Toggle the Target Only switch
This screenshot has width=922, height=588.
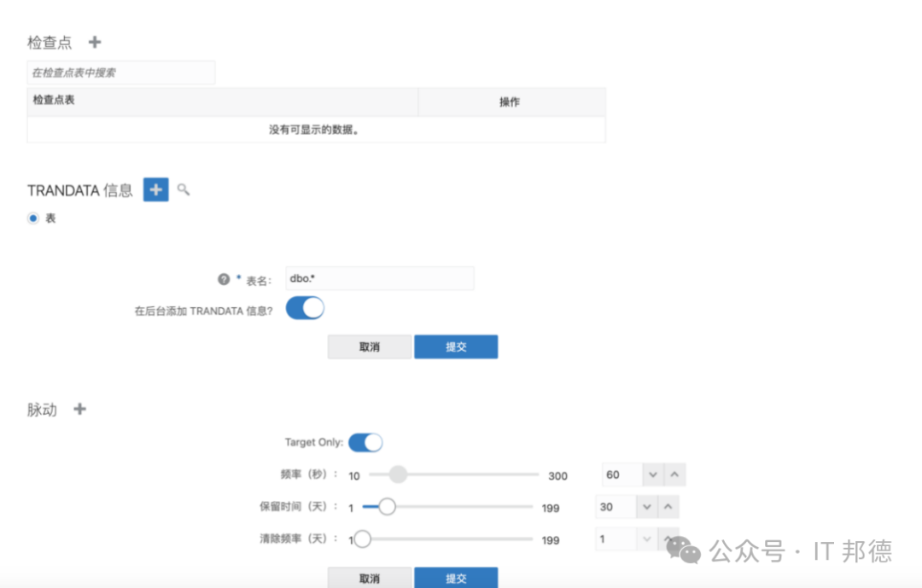click(365, 442)
